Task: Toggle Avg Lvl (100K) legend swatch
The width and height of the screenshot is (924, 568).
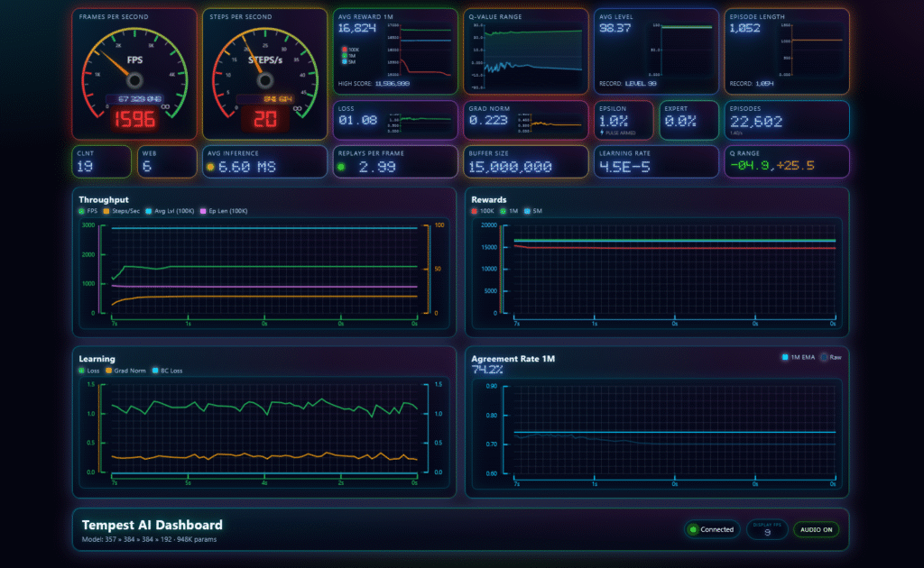Action: (x=148, y=211)
